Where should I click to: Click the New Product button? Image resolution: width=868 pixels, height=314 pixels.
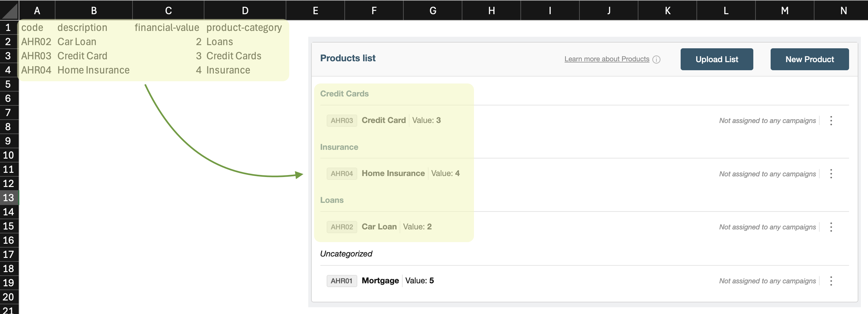[x=810, y=59]
